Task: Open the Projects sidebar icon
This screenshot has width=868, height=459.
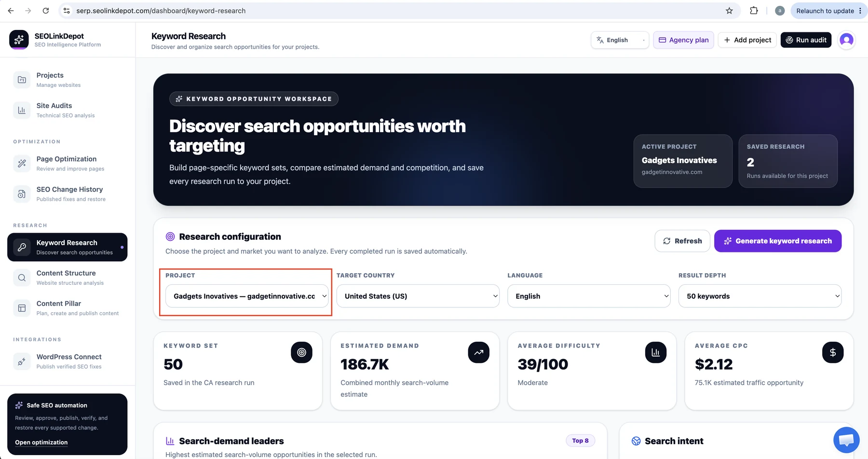Action: click(x=22, y=80)
